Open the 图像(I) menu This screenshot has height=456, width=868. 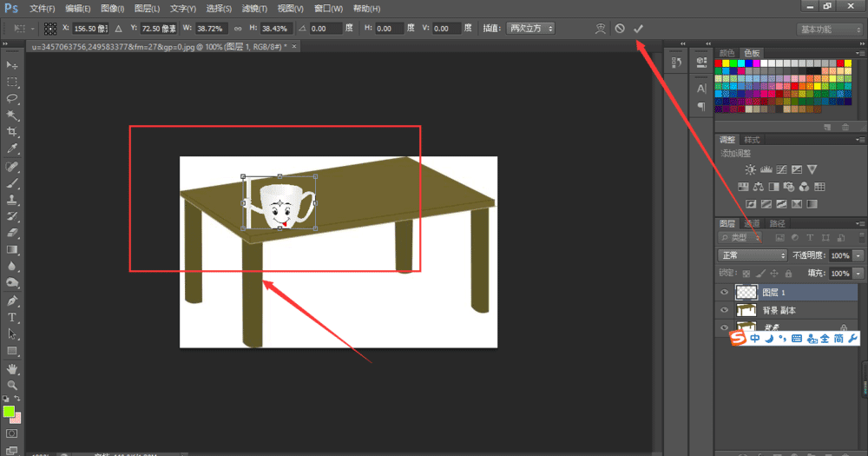(112, 8)
